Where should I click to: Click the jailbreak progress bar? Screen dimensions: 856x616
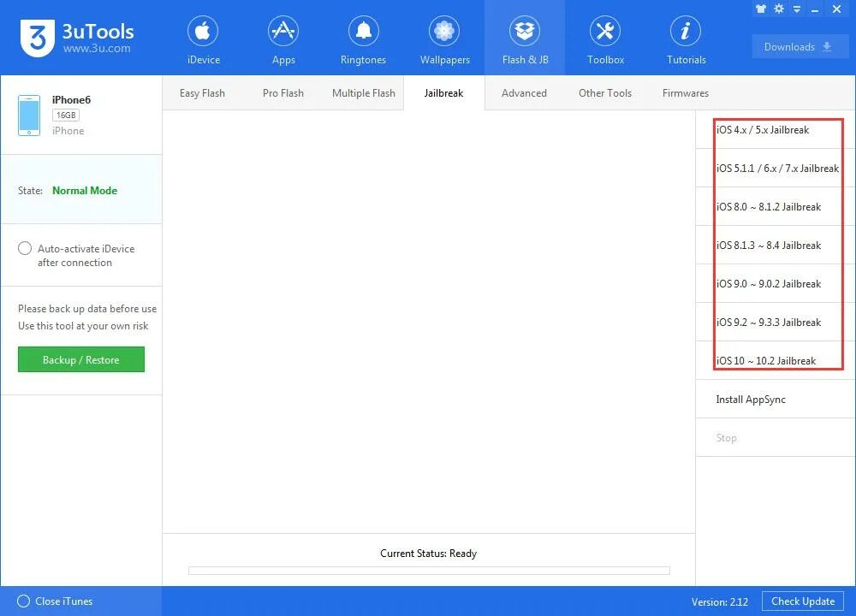point(429,571)
